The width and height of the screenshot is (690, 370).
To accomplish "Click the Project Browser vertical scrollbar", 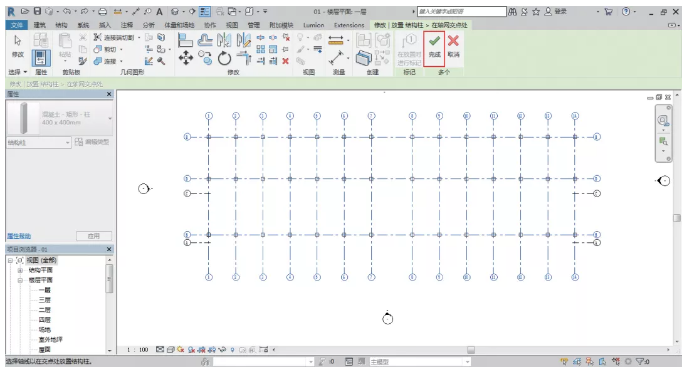I will [109, 278].
